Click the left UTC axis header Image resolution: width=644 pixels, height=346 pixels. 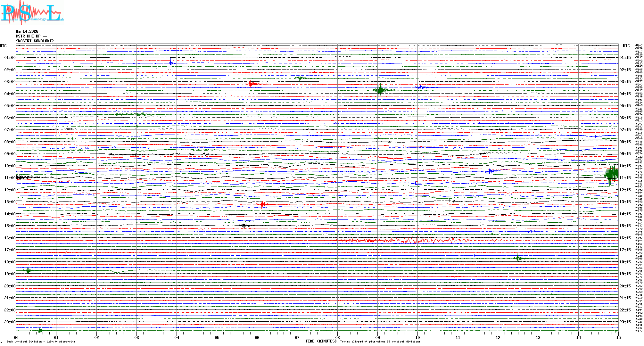pos(3,46)
